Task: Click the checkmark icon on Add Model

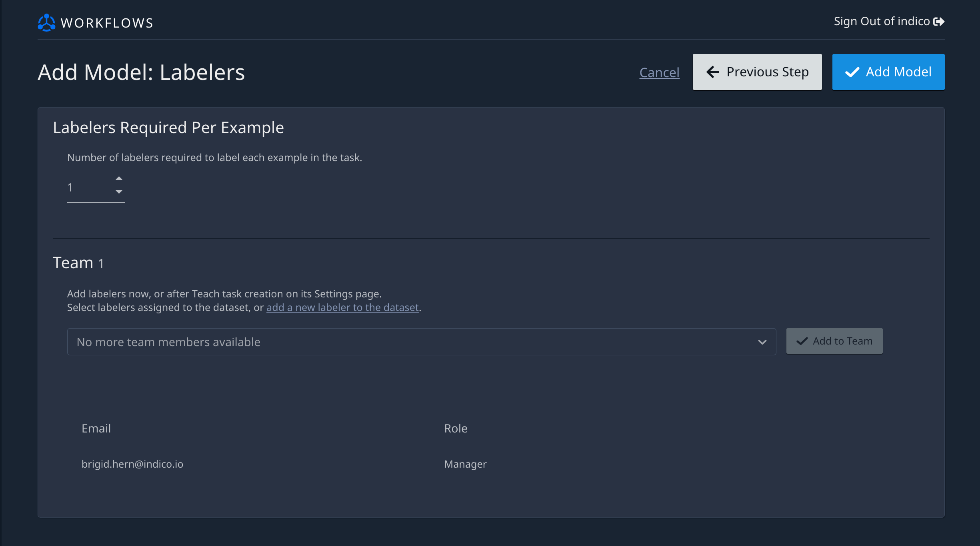Action: click(852, 72)
